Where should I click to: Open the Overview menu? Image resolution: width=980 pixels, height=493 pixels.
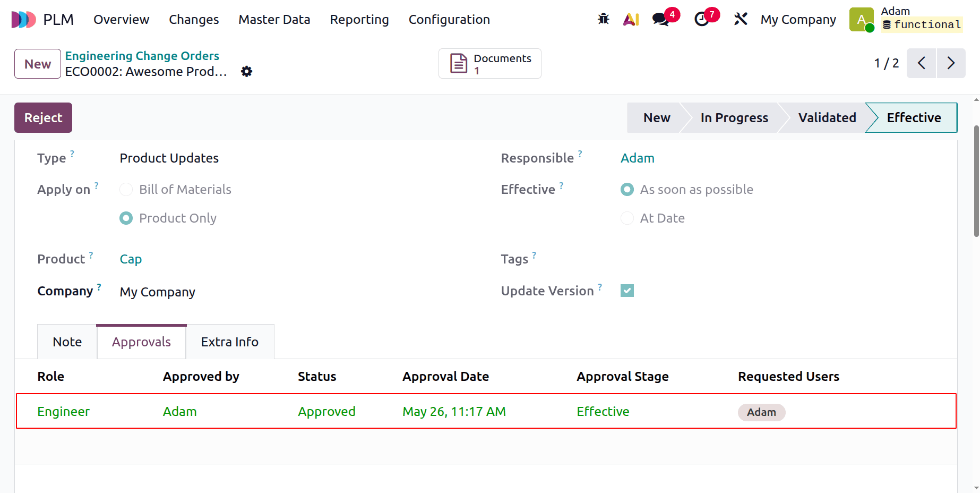tap(121, 20)
